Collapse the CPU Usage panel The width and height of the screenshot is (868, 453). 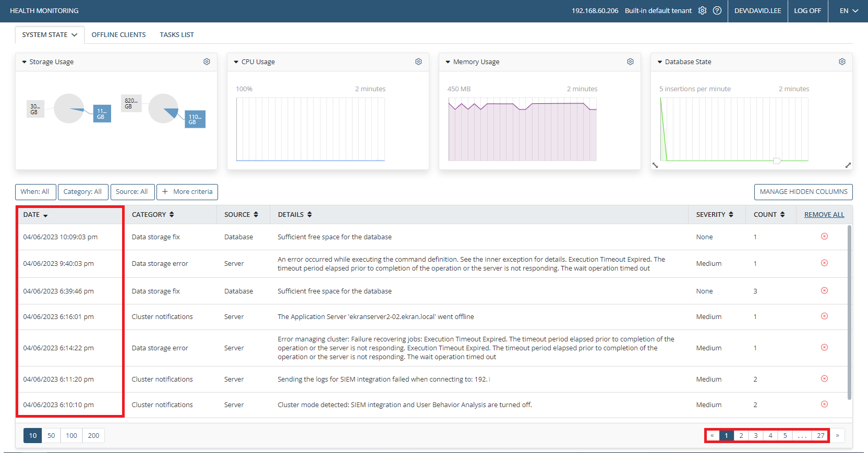coord(236,62)
